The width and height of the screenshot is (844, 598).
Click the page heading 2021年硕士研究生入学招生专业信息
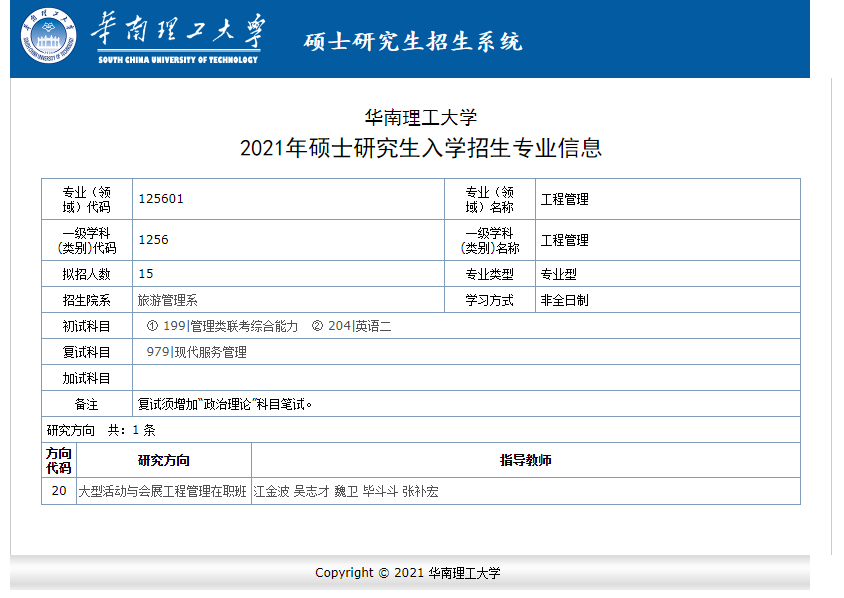click(420, 148)
